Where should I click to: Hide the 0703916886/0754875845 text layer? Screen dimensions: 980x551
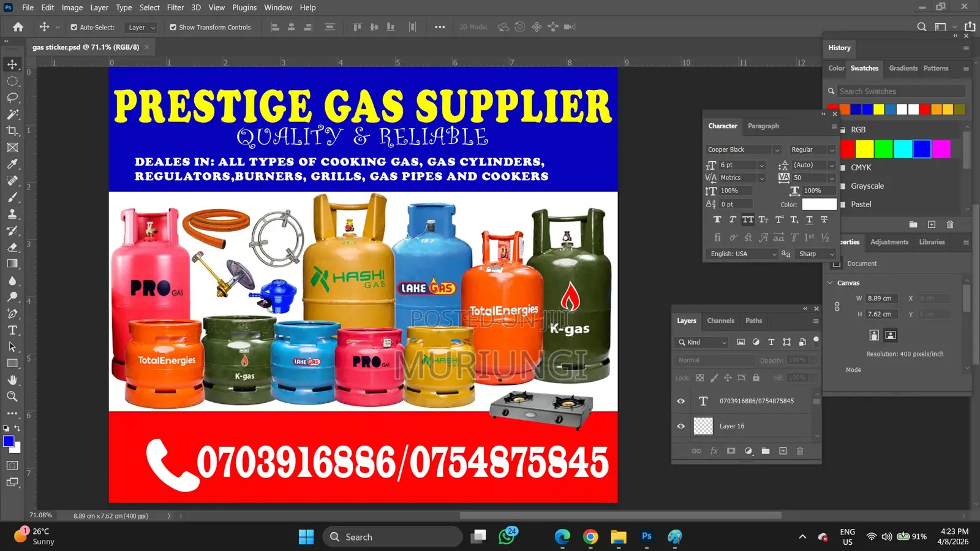pos(681,401)
